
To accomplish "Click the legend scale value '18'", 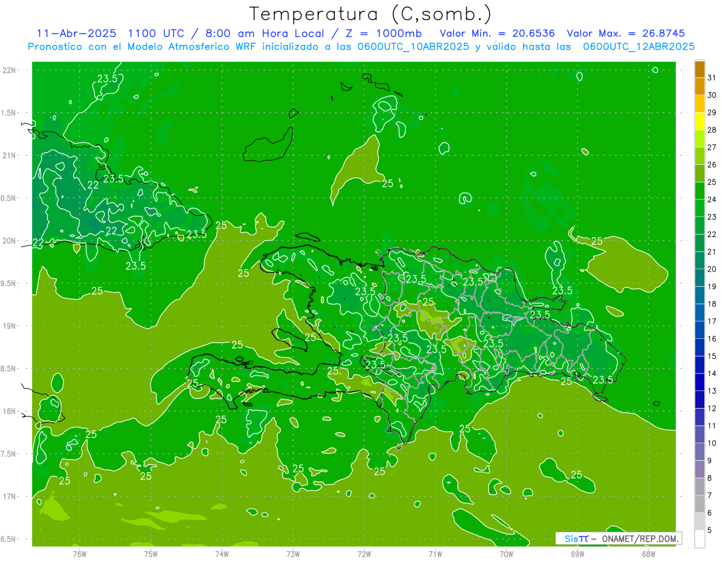I will (712, 304).
